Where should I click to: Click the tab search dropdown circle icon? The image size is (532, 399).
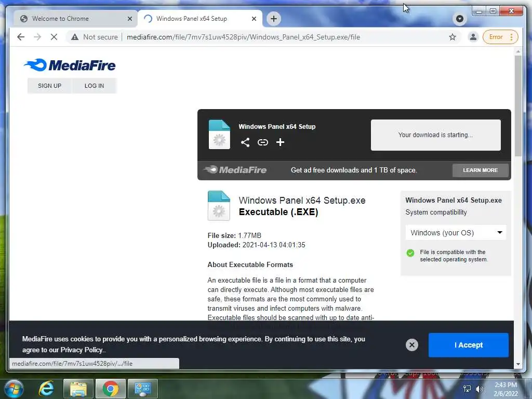(x=460, y=19)
